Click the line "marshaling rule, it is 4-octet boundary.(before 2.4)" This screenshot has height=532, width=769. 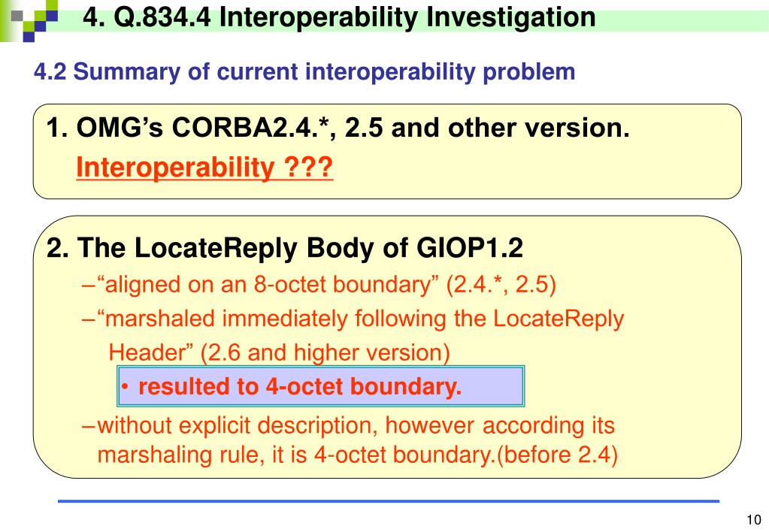tap(358, 455)
